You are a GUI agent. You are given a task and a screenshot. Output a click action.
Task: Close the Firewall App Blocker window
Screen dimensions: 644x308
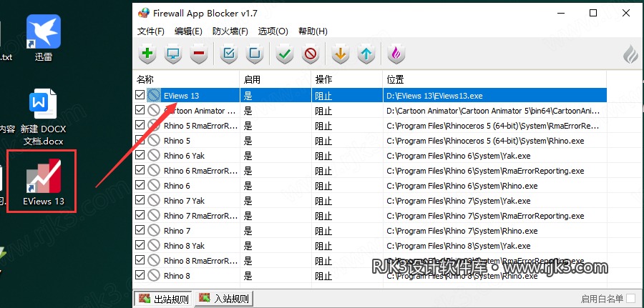626,13
